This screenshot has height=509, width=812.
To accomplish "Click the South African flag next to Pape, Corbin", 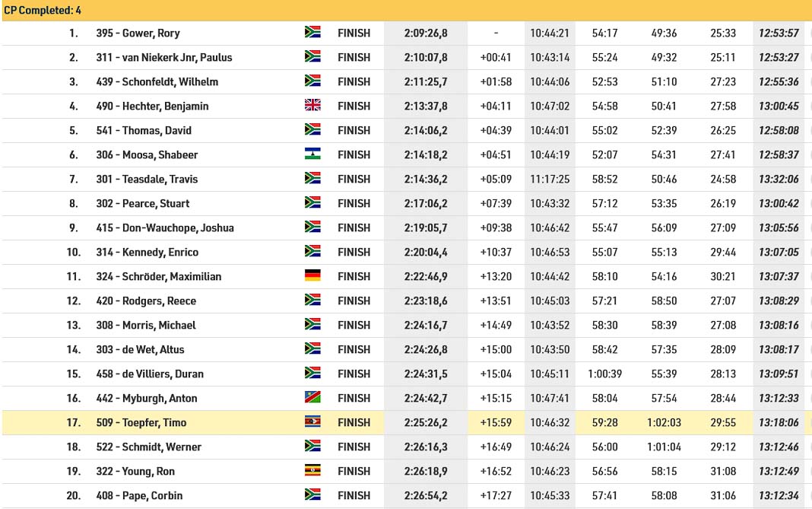I will pyautogui.click(x=312, y=495).
